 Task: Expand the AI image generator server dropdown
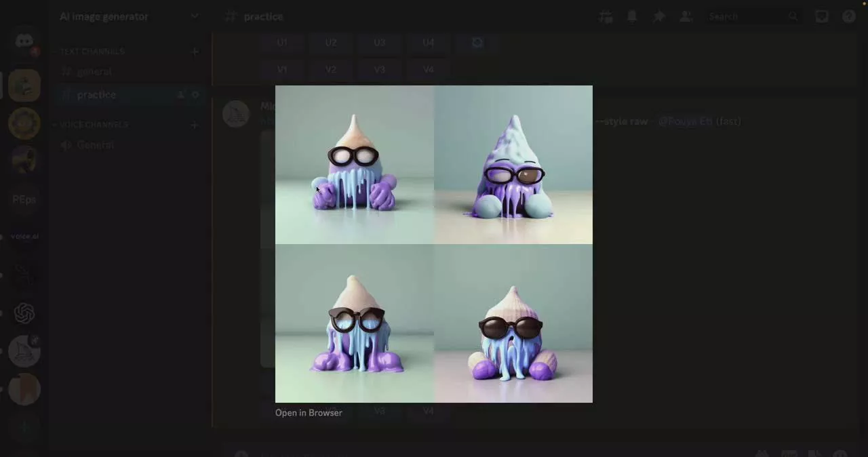click(195, 16)
